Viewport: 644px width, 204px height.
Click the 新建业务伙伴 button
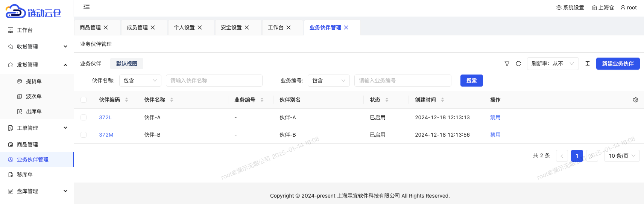(x=618, y=64)
